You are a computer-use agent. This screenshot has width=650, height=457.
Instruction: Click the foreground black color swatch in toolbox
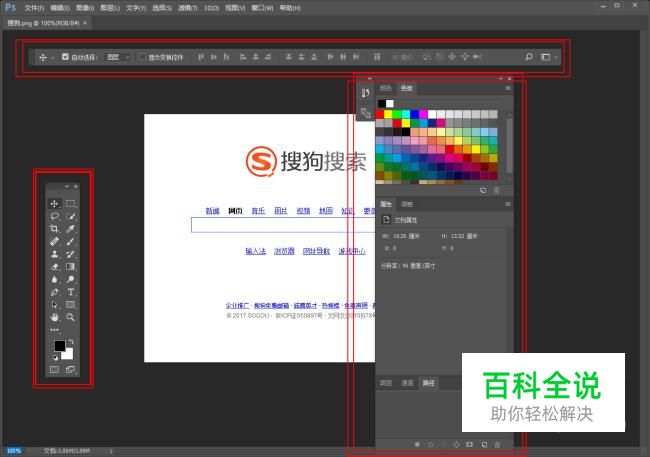click(60, 345)
